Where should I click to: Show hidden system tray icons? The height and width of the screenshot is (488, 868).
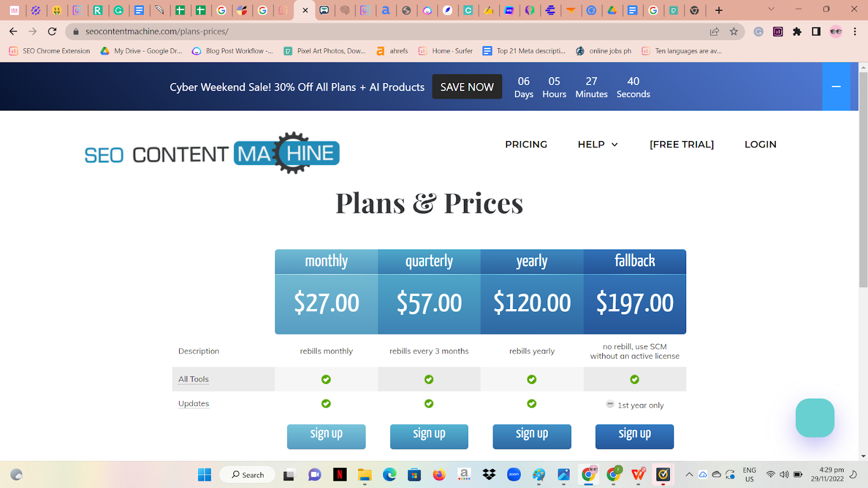coord(689,475)
